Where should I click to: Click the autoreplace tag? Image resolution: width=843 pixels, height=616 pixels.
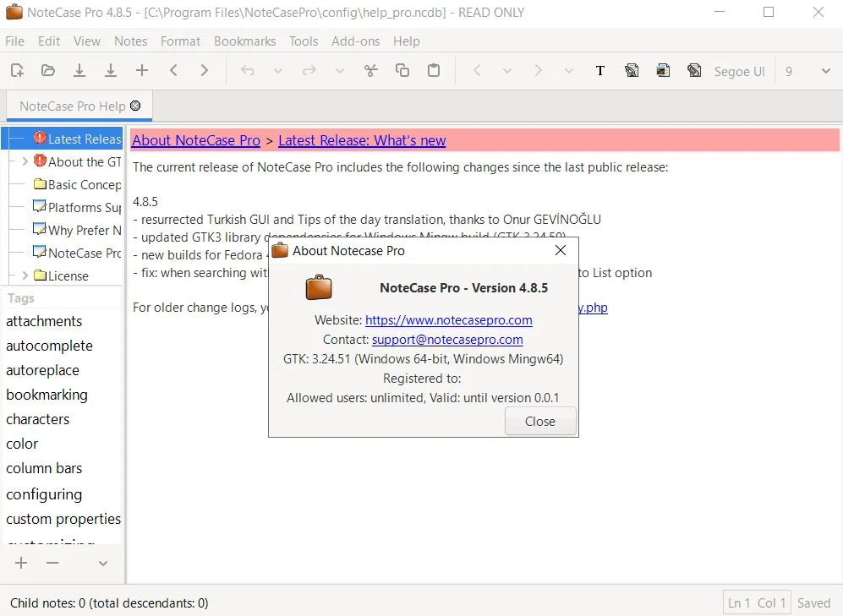coord(42,371)
